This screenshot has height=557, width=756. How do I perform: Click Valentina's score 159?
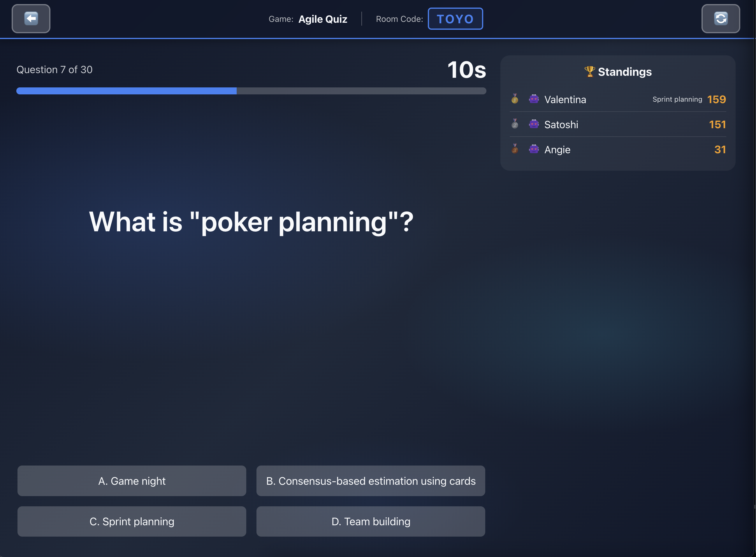(x=716, y=99)
